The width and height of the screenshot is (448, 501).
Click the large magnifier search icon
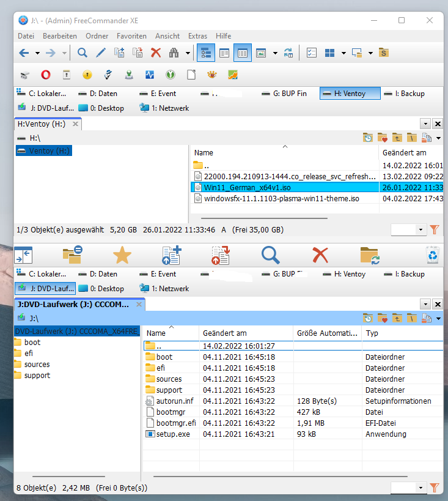pyautogui.click(x=271, y=255)
